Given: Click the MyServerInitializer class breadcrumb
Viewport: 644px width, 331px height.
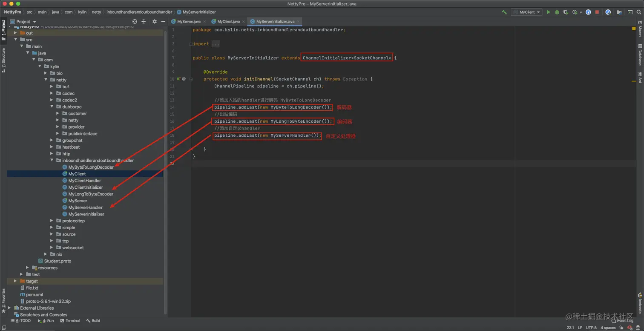Looking at the screenshot, I should coord(196,12).
